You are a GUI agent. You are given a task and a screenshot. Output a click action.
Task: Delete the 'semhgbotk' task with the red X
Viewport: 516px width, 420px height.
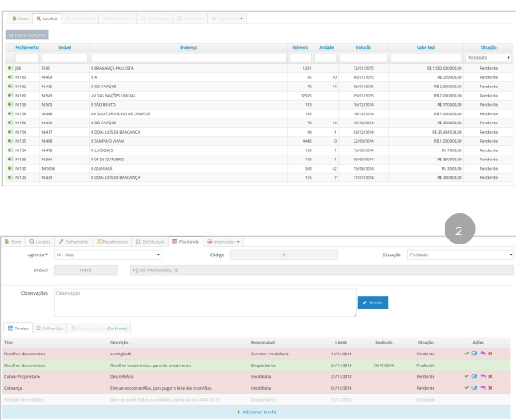click(490, 354)
